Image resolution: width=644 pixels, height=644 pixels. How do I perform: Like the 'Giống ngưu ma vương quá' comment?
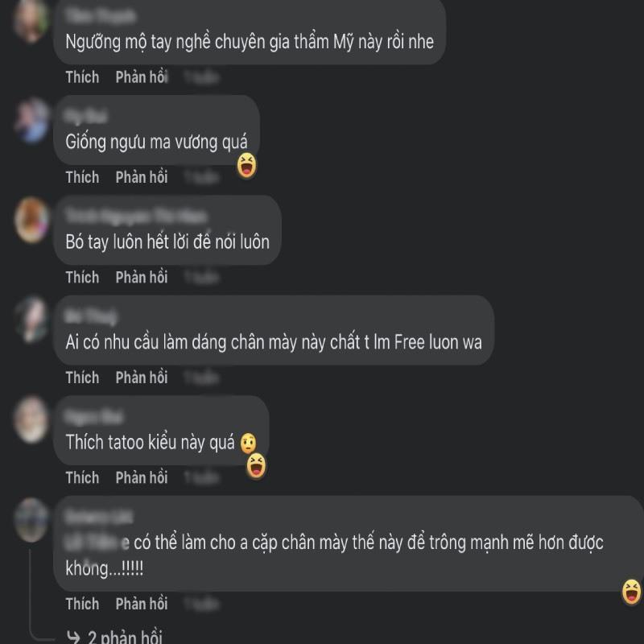click(82, 177)
